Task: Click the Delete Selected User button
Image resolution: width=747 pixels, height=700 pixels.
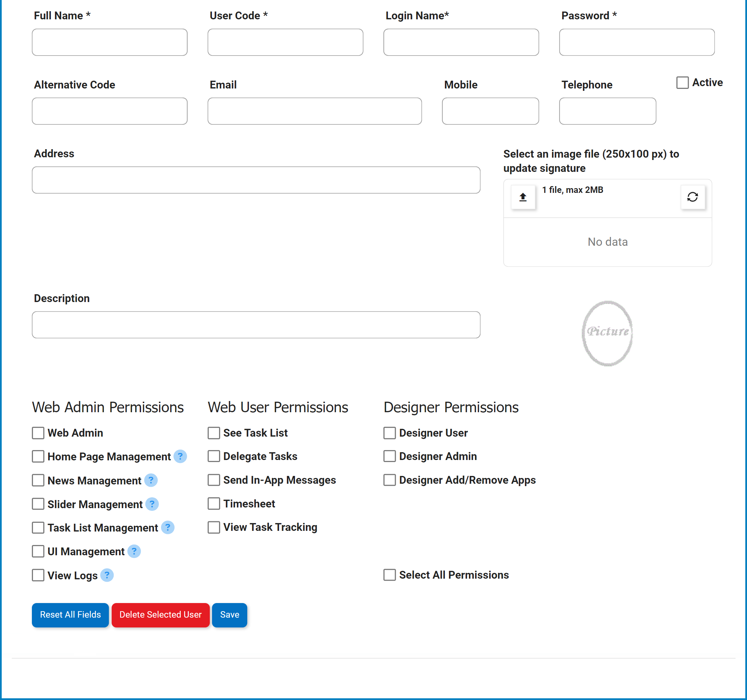Action: (x=160, y=615)
